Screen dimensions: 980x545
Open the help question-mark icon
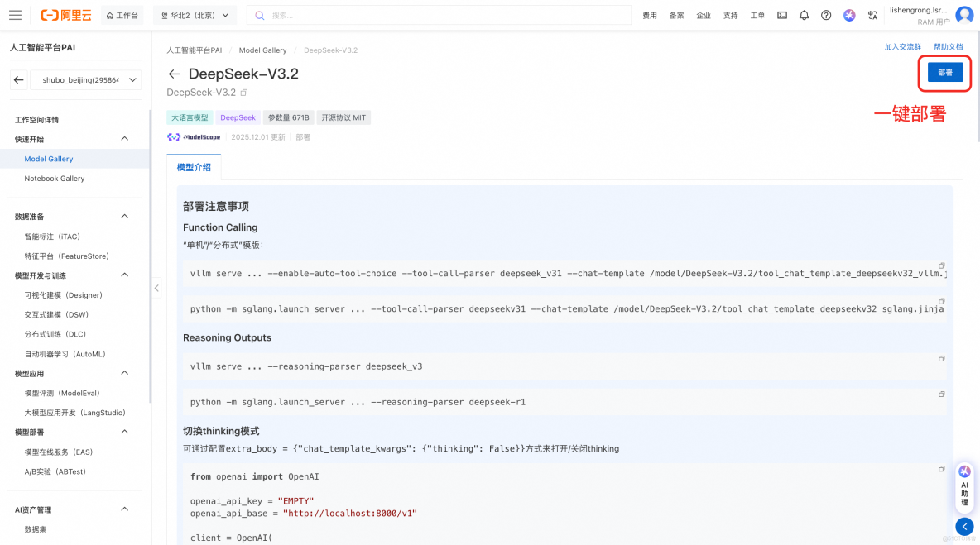coord(826,14)
